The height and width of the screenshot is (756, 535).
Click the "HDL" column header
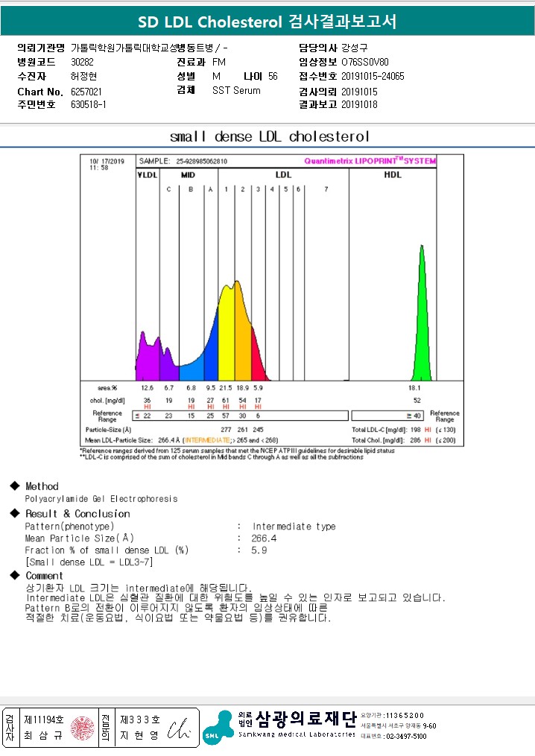pyautogui.click(x=393, y=175)
